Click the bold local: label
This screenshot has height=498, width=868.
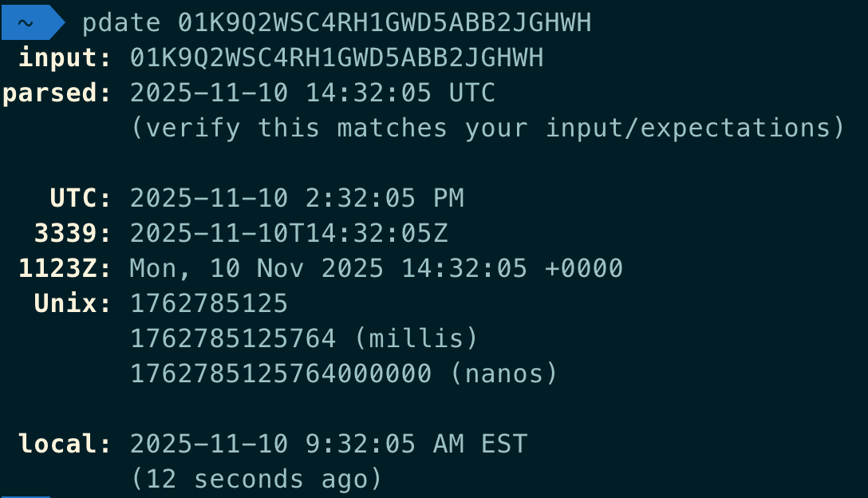click(x=65, y=444)
